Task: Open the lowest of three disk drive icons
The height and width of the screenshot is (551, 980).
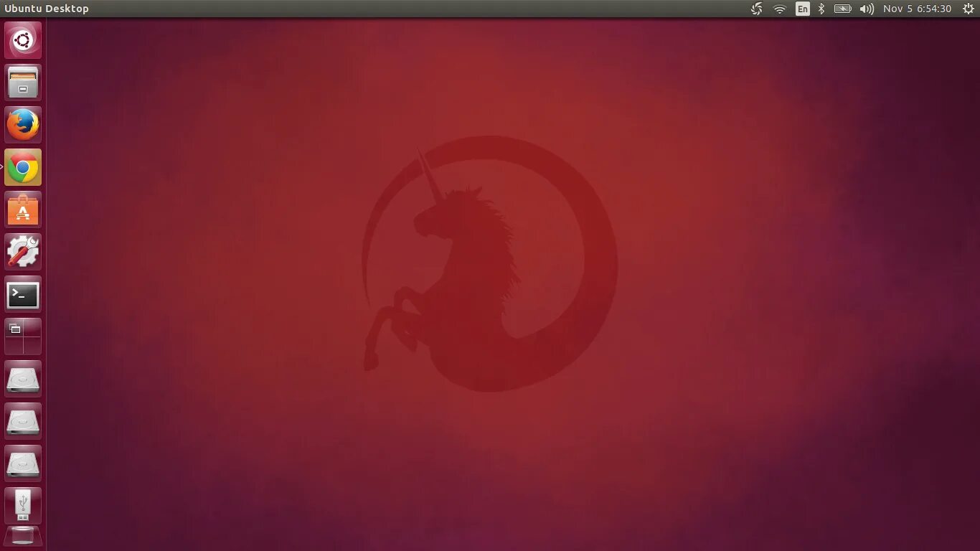Action: tap(23, 463)
